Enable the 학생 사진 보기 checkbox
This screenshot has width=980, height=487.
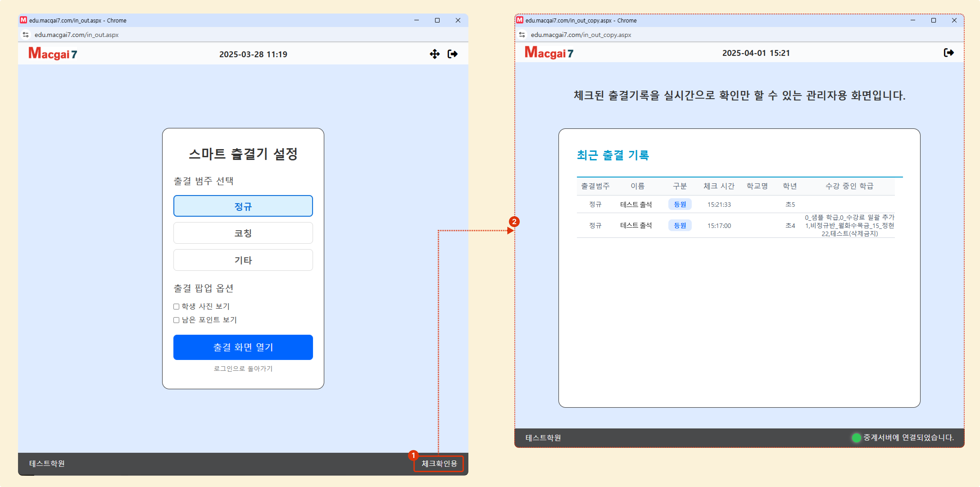pos(176,307)
